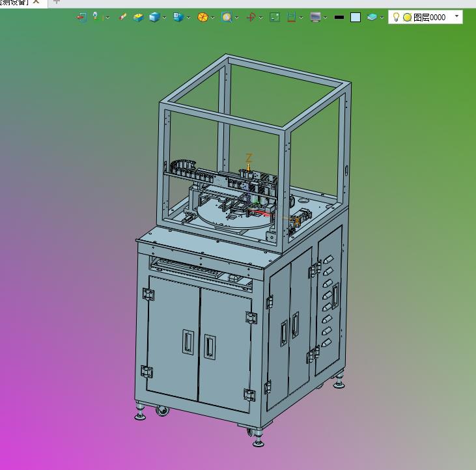
Task: Pick the front left cabinet door handle
Action: 188,342
